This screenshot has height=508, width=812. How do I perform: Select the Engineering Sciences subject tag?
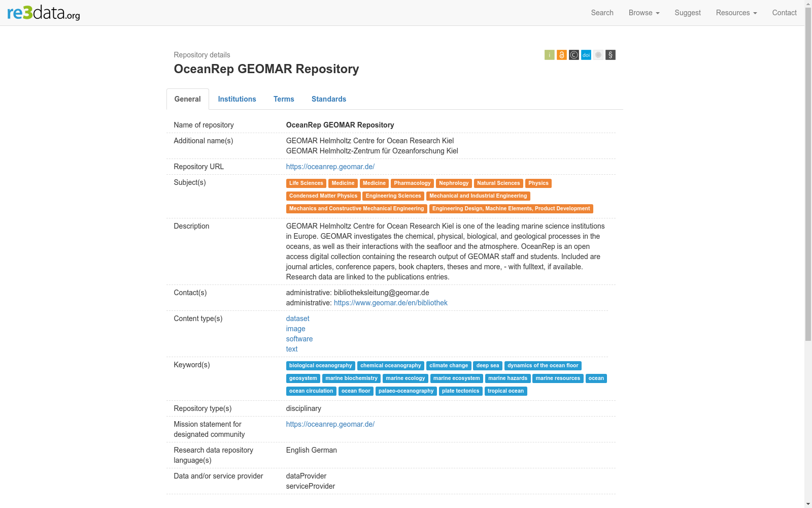click(393, 196)
